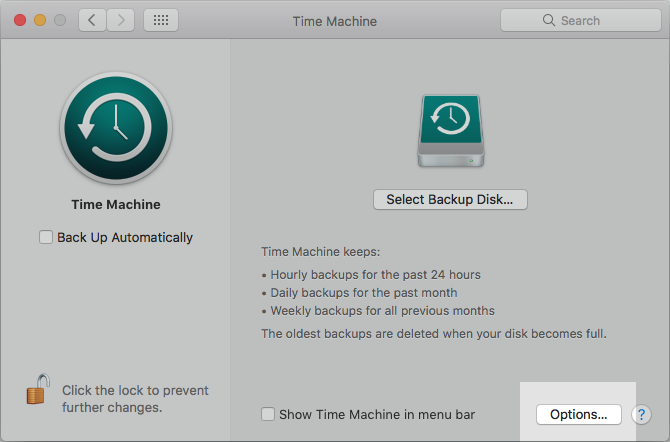This screenshot has width=670, height=442.
Task: Click the bold Time Machine label under the clock
Action: coord(116,205)
